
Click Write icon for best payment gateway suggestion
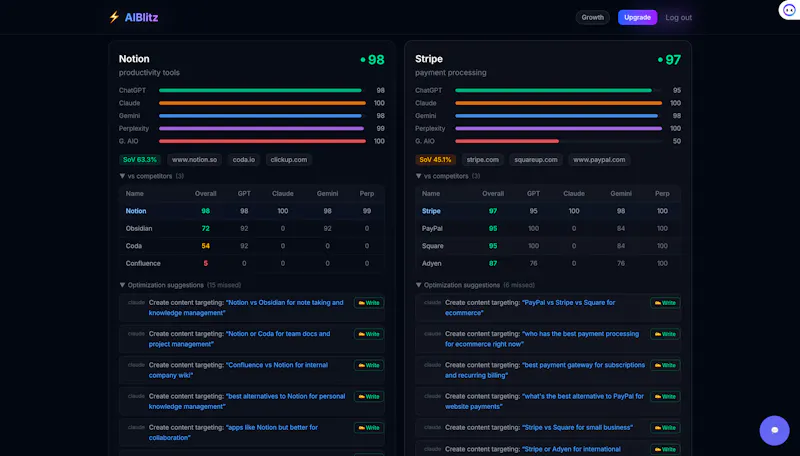pos(665,365)
